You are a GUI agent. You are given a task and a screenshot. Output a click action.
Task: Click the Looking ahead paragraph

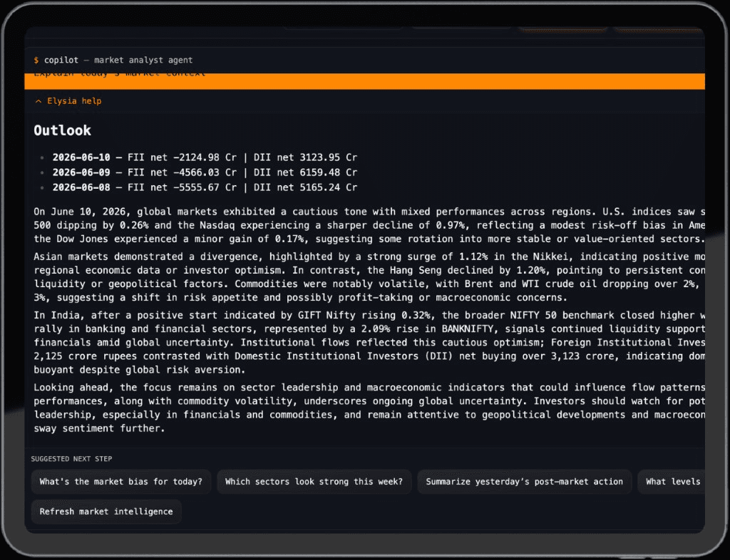tap(369, 408)
